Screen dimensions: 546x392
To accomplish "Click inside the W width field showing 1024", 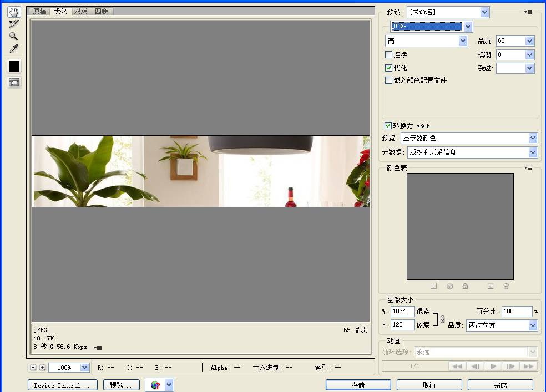I will (402, 311).
